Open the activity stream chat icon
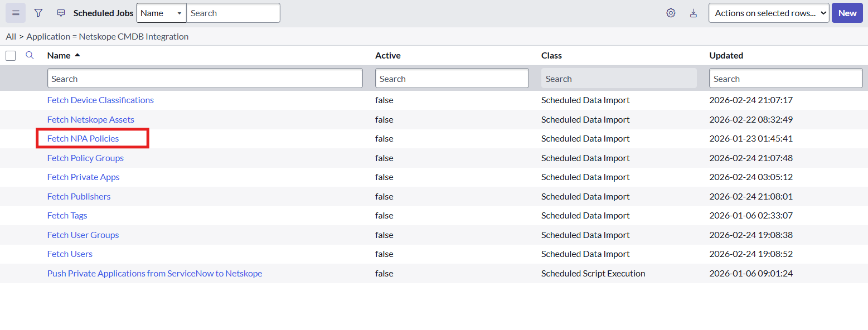Screen dimensions: 868x330 click(61, 13)
